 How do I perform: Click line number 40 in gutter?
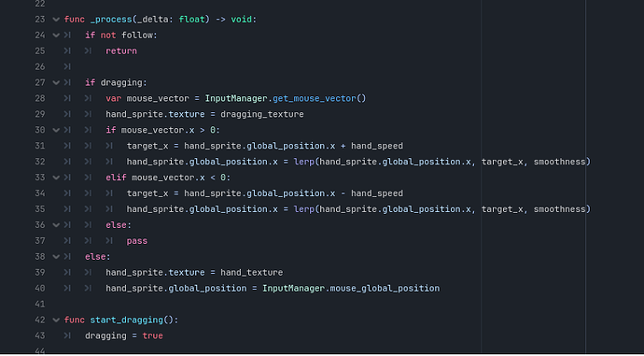coord(40,288)
